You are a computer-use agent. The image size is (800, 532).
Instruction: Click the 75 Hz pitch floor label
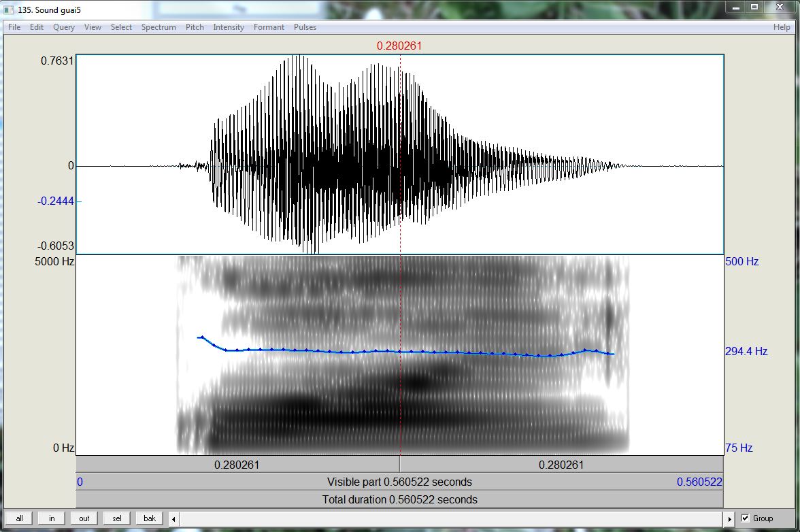pyautogui.click(x=739, y=448)
